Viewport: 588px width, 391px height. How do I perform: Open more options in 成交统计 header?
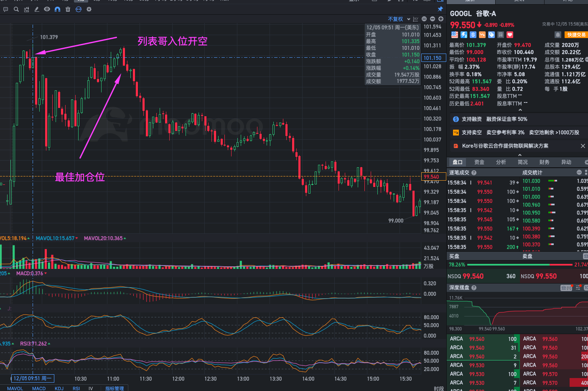[579, 172]
